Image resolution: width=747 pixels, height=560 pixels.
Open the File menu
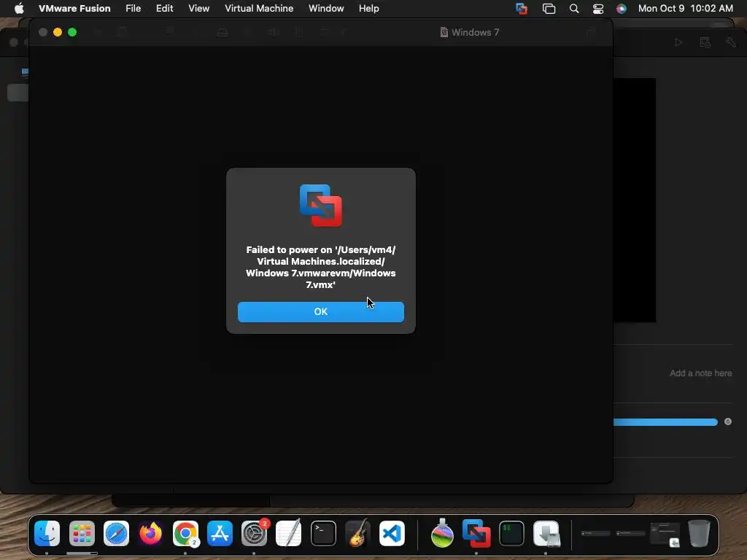point(133,8)
